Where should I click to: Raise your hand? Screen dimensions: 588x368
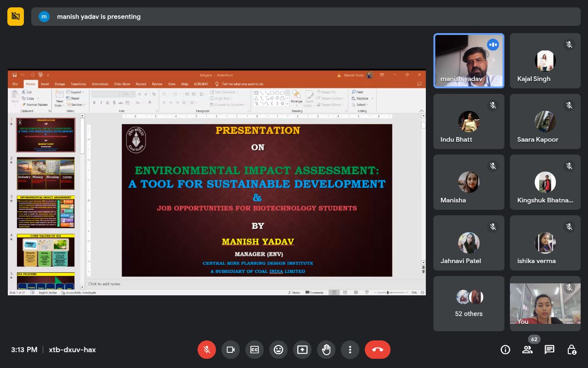(326, 350)
